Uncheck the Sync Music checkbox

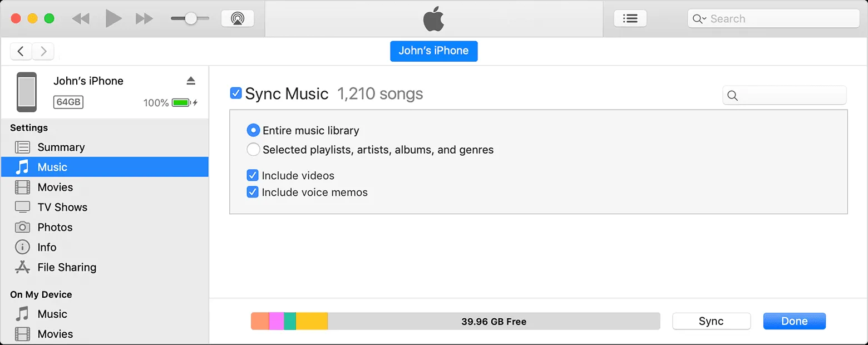235,93
